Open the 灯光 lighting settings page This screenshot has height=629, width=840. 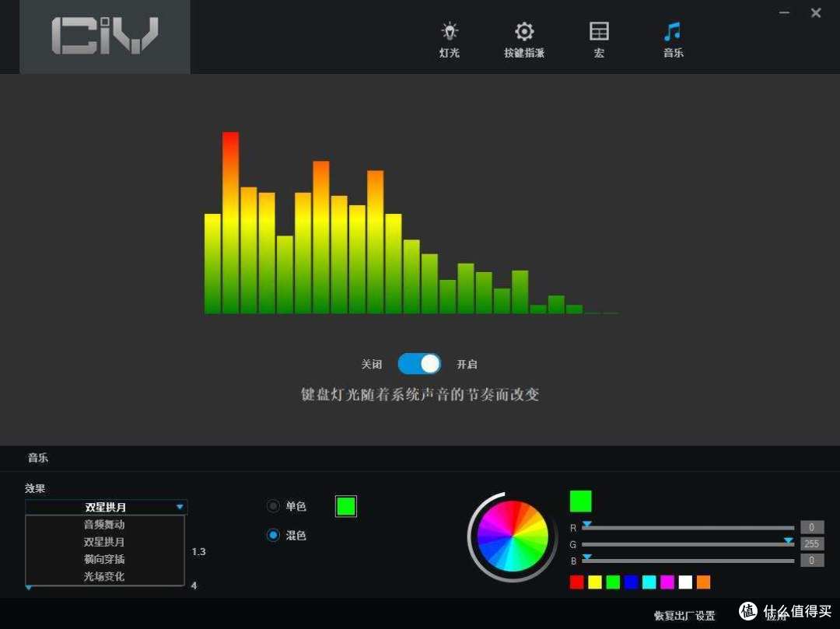click(x=448, y=37)
